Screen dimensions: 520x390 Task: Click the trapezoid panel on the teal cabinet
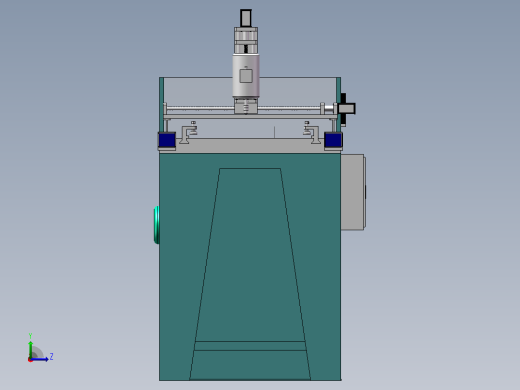click(x=250, y=274)
